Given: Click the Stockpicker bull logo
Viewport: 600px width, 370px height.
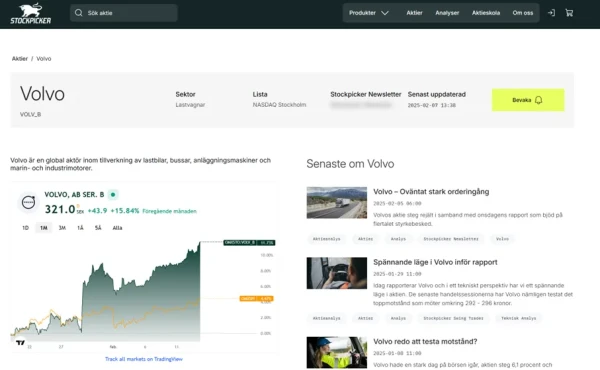Looking at the screenshot, I should click(x=31, y=14).
